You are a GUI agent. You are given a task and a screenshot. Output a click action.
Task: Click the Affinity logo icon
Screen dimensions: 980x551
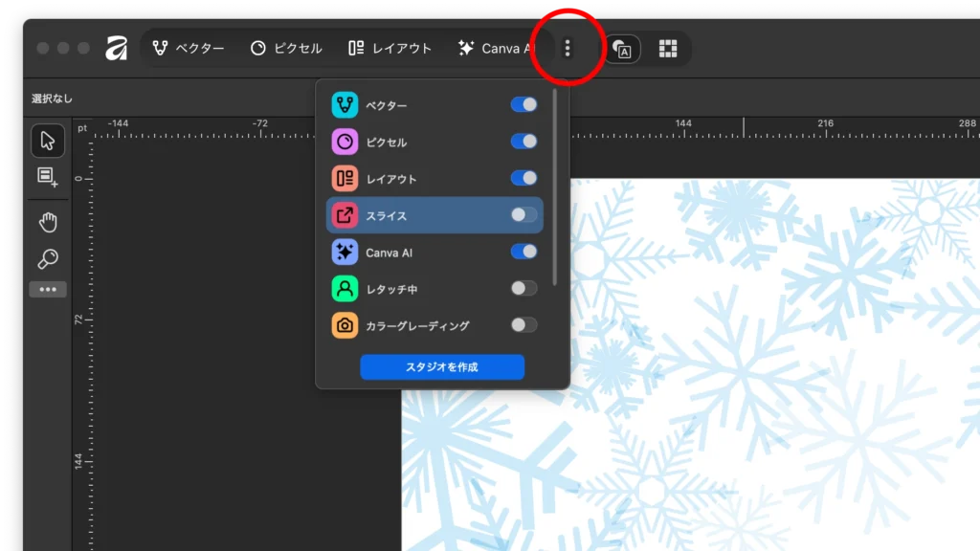click(x=117, y=48)
